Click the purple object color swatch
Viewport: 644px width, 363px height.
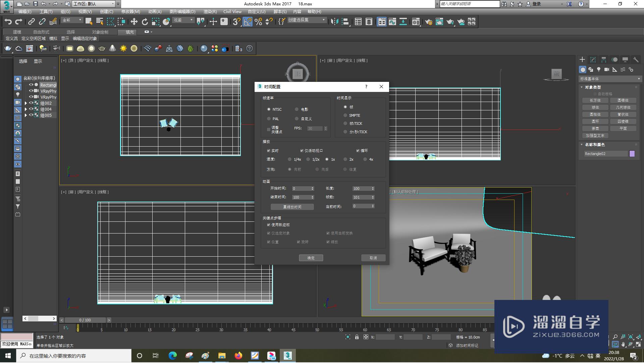[x=632, y=154]
